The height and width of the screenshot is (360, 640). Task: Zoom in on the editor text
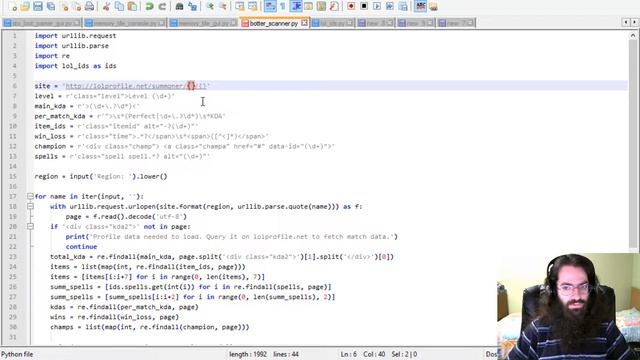(x=210, y=6)
